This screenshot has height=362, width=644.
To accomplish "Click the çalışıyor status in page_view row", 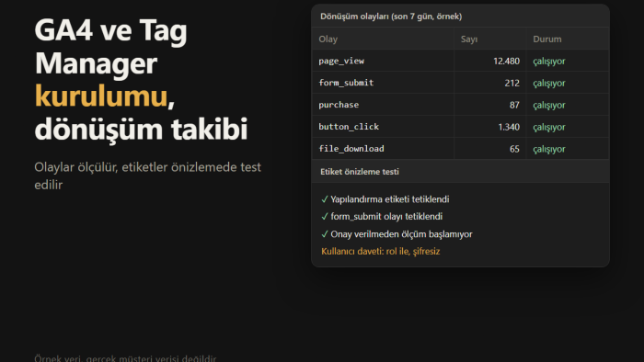I will (x=549, y=62).
